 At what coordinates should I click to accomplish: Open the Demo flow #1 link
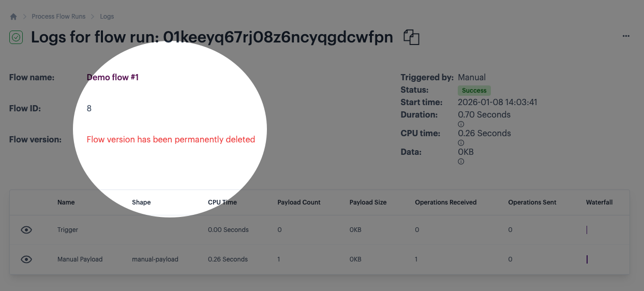(112, 77)
